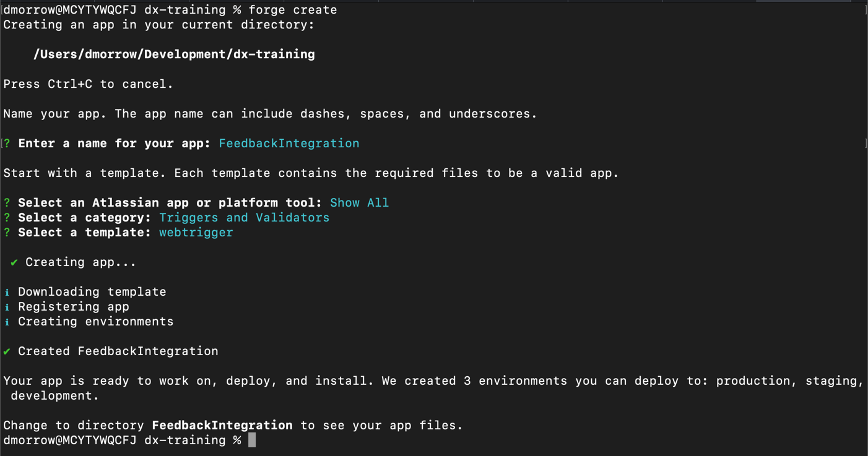Screen dimensions: 868x456
Task: Click the bracket marker at top right edge
Action: click(x=864, y=9)
